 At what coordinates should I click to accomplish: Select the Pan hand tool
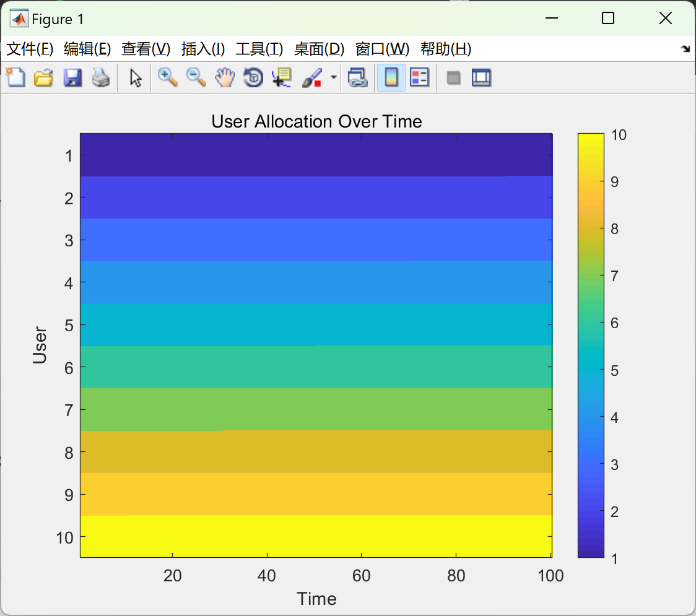(x=225, y=77)
